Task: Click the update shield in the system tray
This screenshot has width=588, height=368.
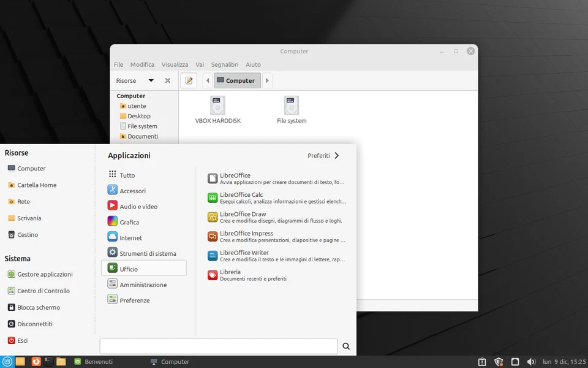Action: [x=499, y=361]
